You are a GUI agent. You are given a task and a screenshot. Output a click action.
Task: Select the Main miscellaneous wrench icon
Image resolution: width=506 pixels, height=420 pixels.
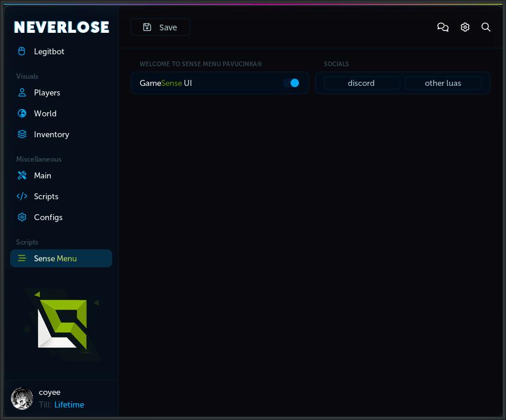point(22,175)
